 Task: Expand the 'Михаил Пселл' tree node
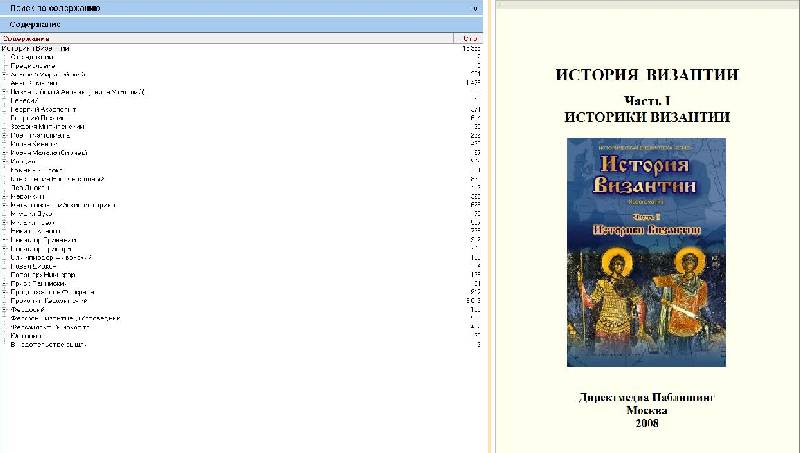5,223
